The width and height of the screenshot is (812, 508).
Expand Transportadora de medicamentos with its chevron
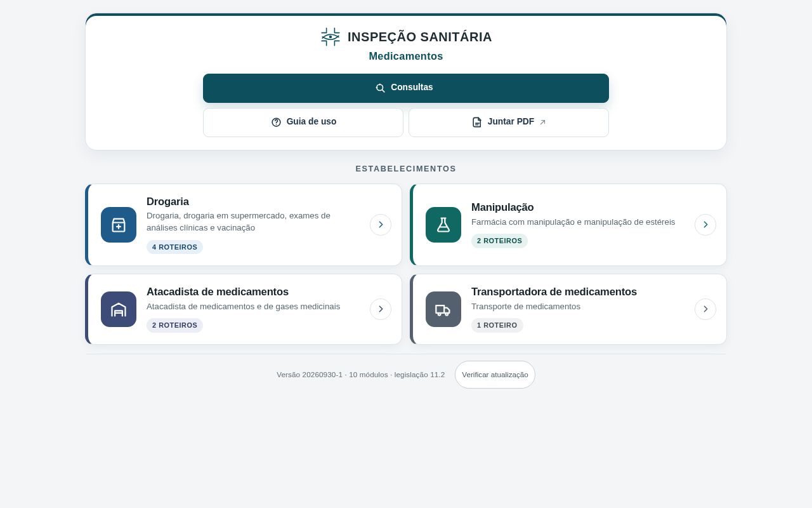coord(705,309)
